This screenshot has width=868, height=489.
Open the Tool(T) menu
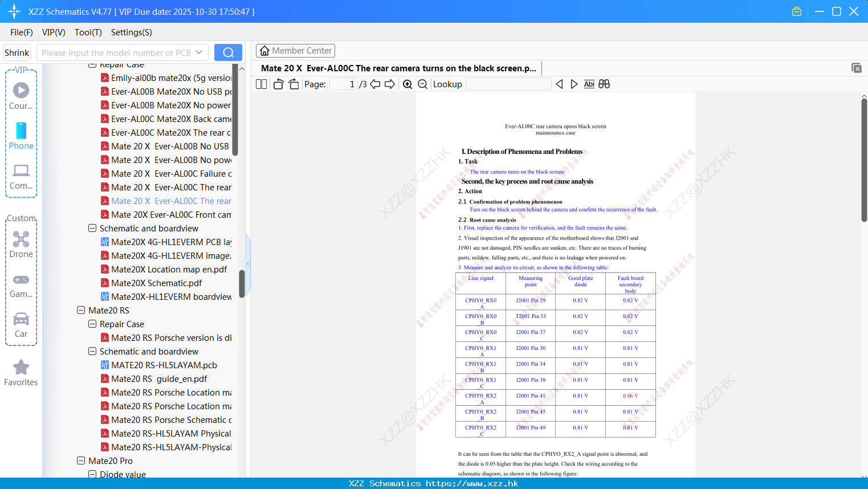click(88, 32)
